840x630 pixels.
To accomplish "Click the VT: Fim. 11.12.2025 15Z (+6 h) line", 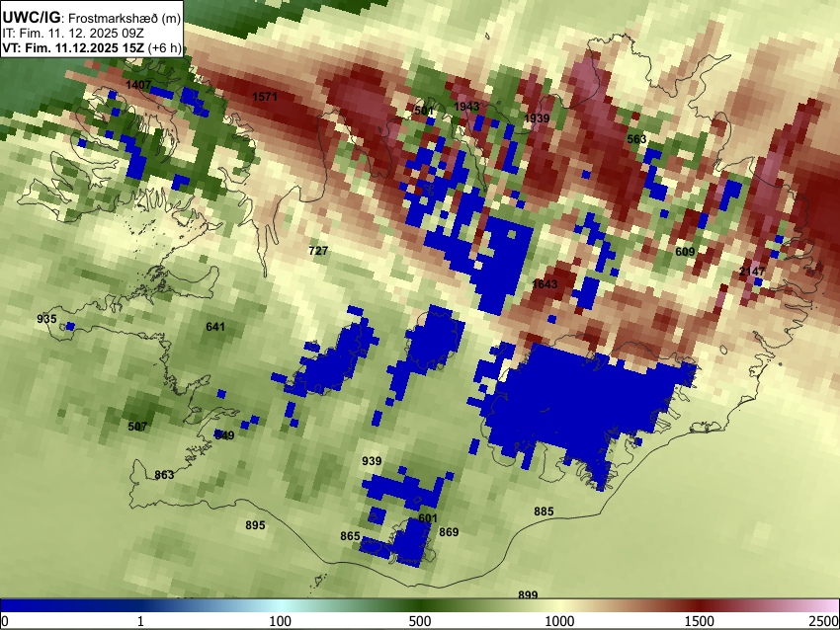I will click(x=92, y=47).
